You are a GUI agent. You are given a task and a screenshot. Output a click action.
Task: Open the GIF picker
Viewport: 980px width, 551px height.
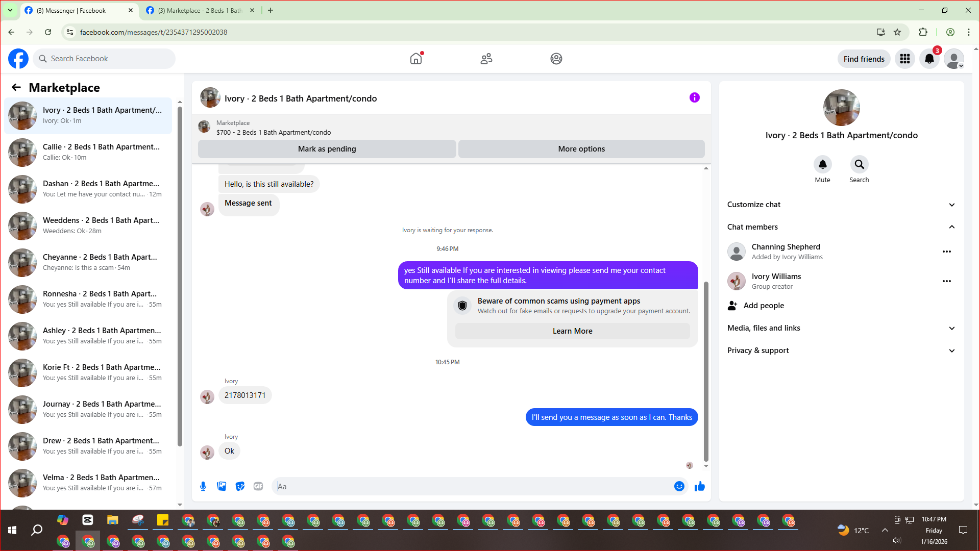click(258, 486)
